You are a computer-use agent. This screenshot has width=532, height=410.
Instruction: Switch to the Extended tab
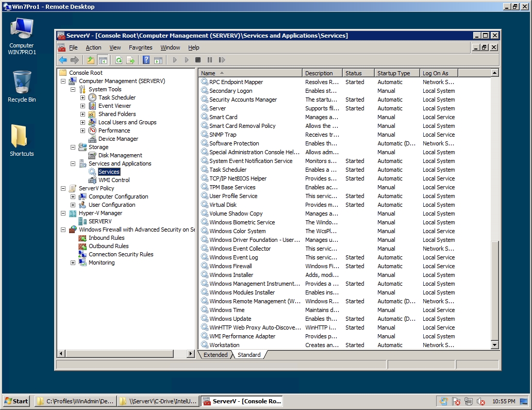[215, 355]
